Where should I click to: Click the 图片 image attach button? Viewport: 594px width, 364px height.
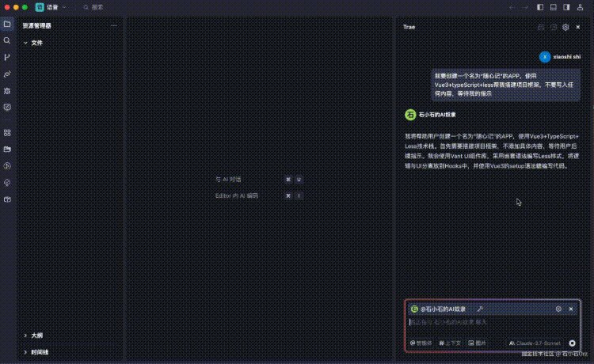coord(478,343)
